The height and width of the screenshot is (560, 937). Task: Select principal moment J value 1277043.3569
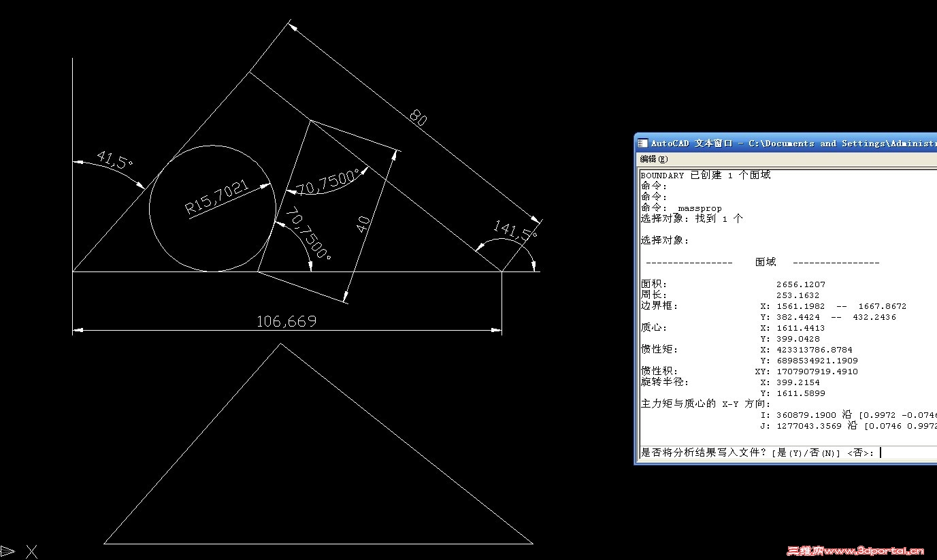[808, 426]
